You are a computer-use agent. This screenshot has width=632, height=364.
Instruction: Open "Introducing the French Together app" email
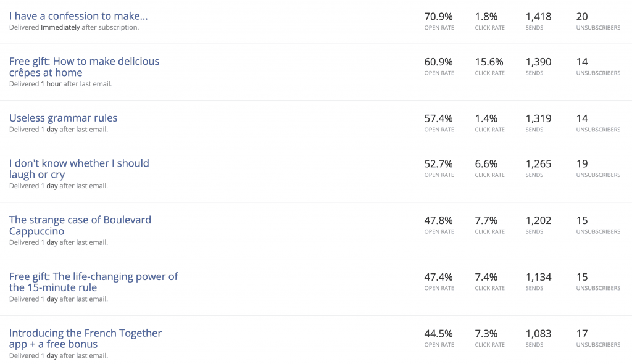click(x=85, y=339)
